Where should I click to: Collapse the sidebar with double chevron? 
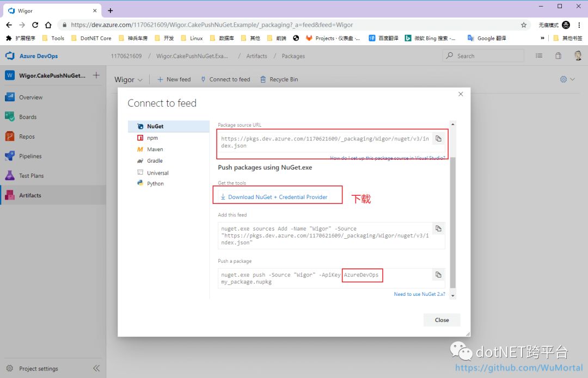click(x=96, y=368)
